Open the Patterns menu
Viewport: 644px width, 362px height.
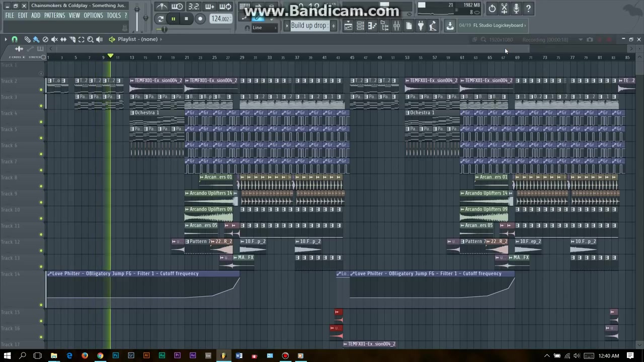click(x=54, y=16)
